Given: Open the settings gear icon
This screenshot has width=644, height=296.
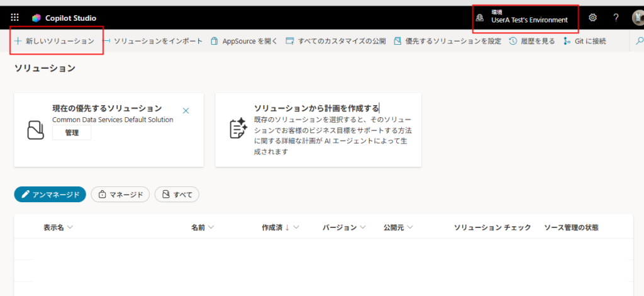Looking at the screenshot, I should point(592,18).
